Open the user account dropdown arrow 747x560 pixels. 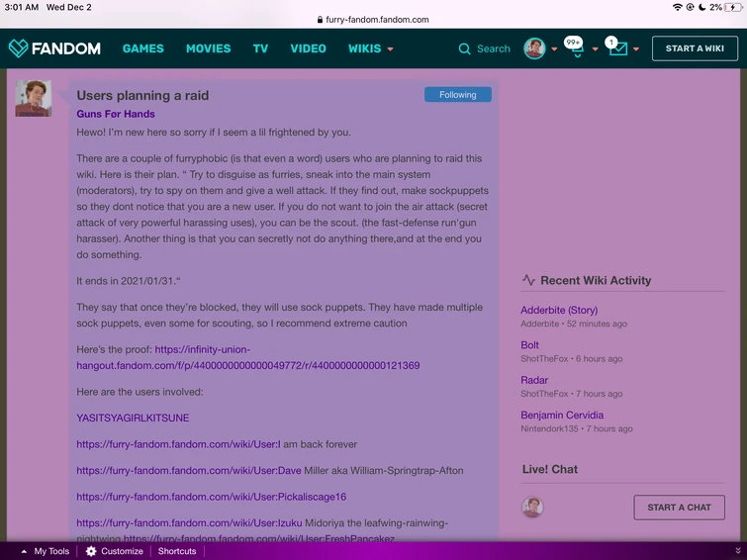[x=554, y=49]
